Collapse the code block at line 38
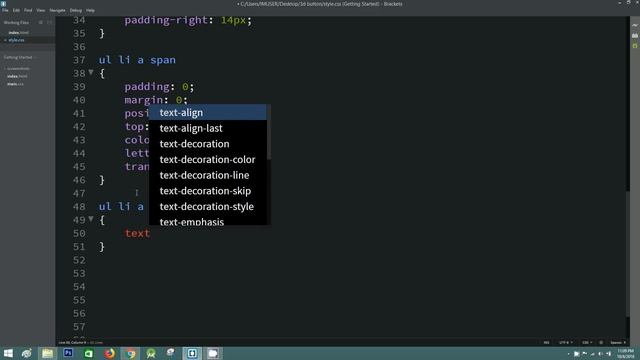This screenshot has height=360, width=640. click(x=91, y=73)
